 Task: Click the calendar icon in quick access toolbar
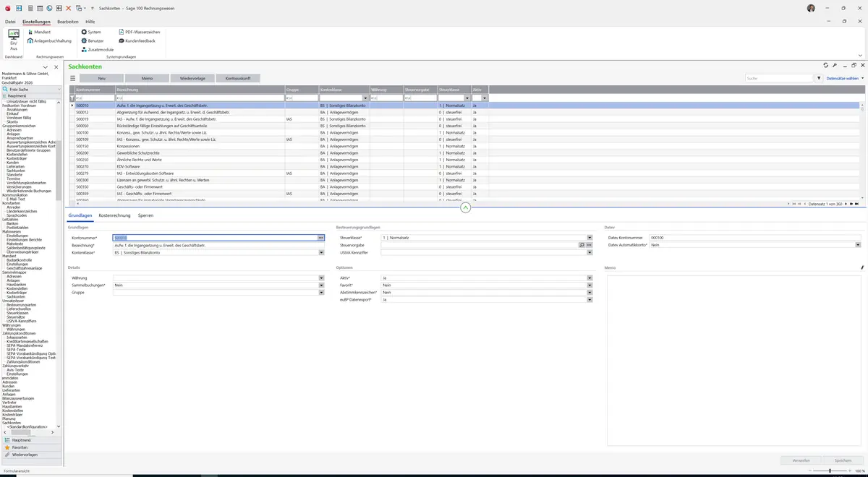pos(39,7)
